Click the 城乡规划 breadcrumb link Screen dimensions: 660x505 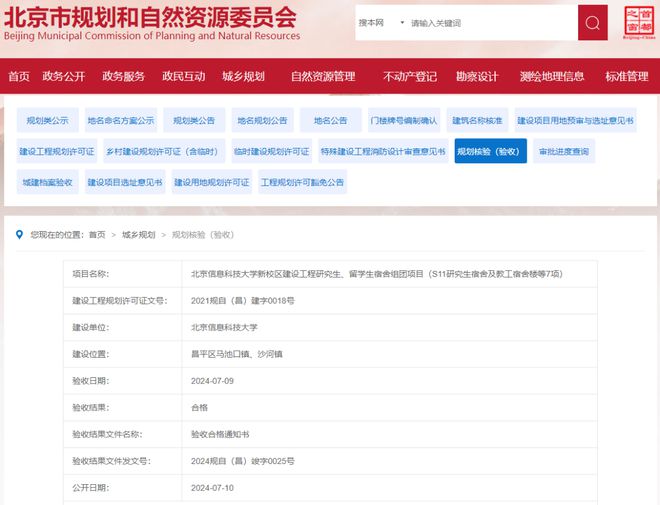138,235
